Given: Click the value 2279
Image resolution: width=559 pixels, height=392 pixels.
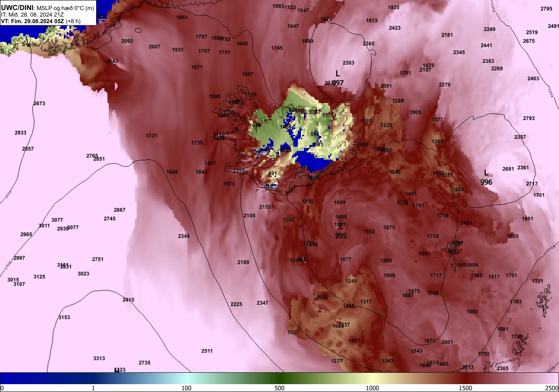Looking at the screenshot, I should coord(445,85).
